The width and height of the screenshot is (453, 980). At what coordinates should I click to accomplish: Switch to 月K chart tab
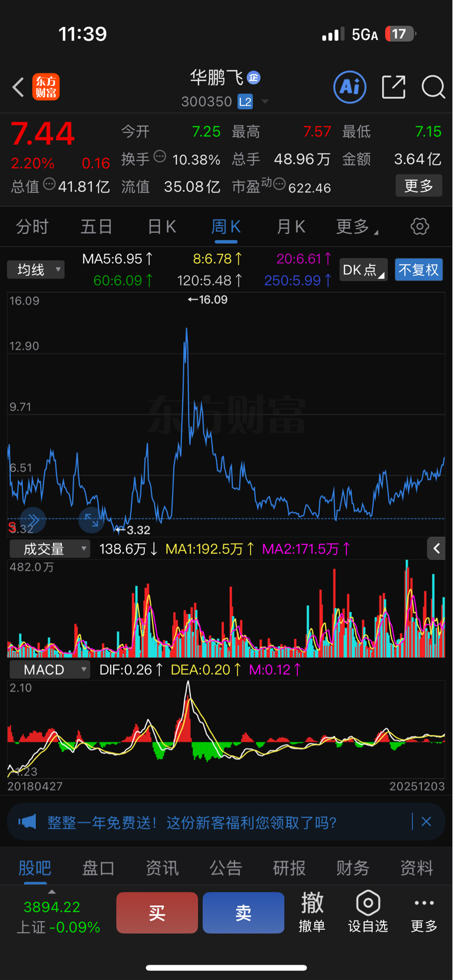pyautogui.click(x=290, y=227)
